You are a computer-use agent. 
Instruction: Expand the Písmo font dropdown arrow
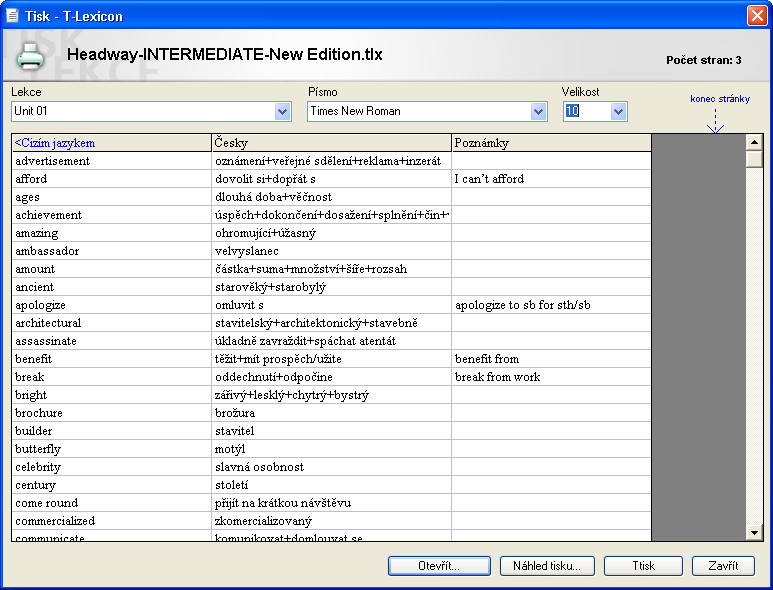click(539, 111)
